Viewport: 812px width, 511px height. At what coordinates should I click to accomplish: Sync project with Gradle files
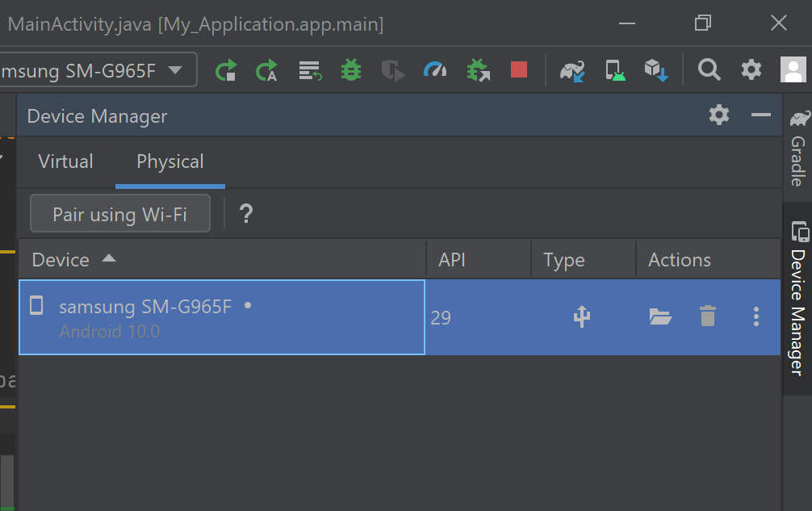[573, 70]
